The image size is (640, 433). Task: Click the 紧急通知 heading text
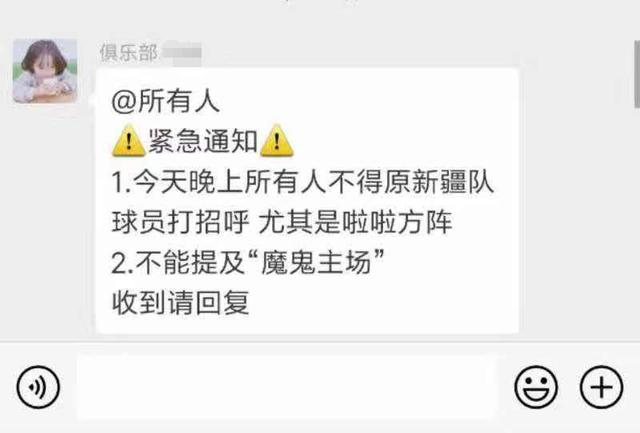202,141
